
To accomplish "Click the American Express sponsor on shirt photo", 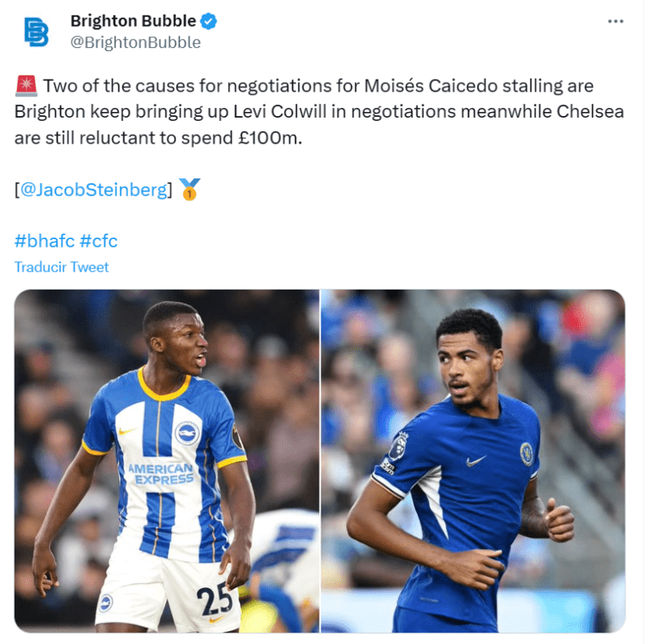I will pos(161,474).
